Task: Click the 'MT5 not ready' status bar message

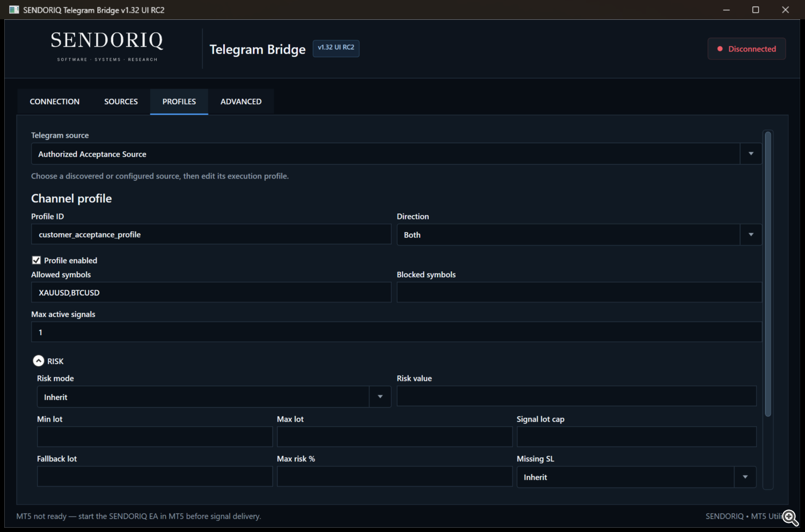Action: tap(138, 516)
